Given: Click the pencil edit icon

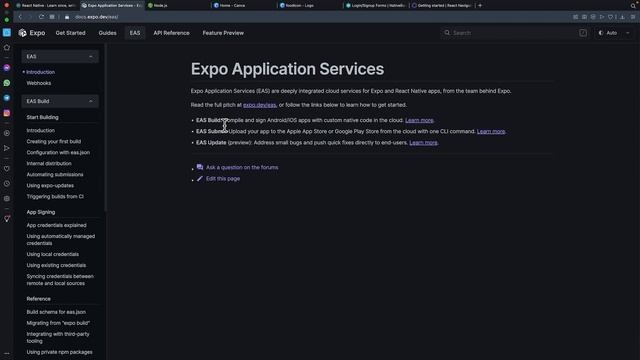Looking at the screenshot, I should (200, 178).
